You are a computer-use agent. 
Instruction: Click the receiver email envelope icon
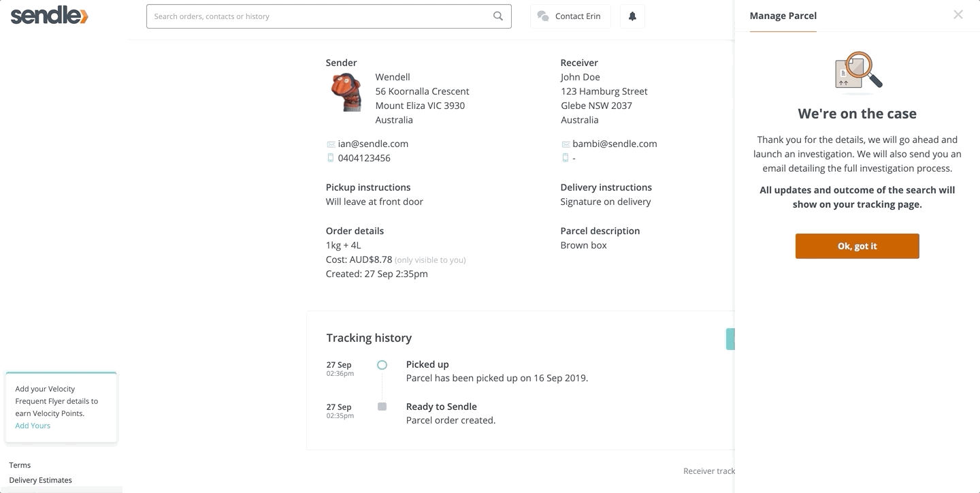[x=566, y=144]
